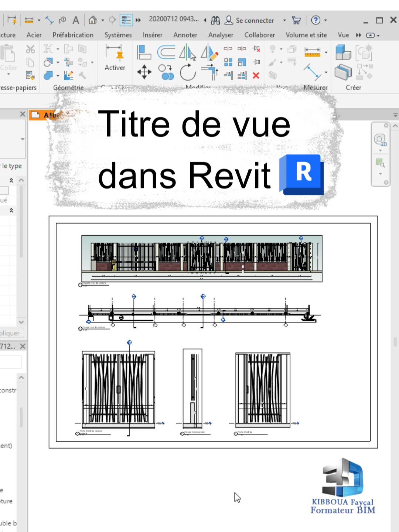
Task: Select the Rotate tool
Action: [x=188, y=72]
